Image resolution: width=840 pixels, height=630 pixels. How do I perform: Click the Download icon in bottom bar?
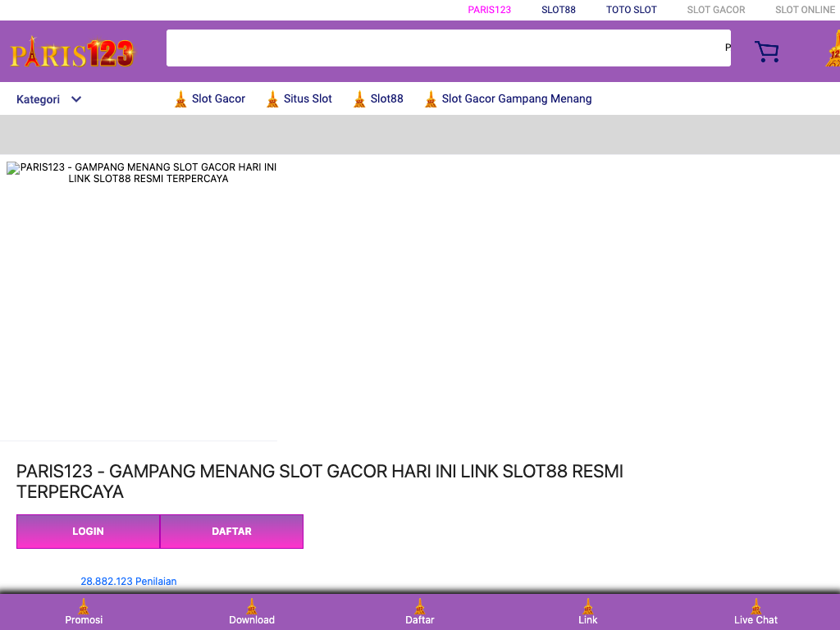(252, 606)
